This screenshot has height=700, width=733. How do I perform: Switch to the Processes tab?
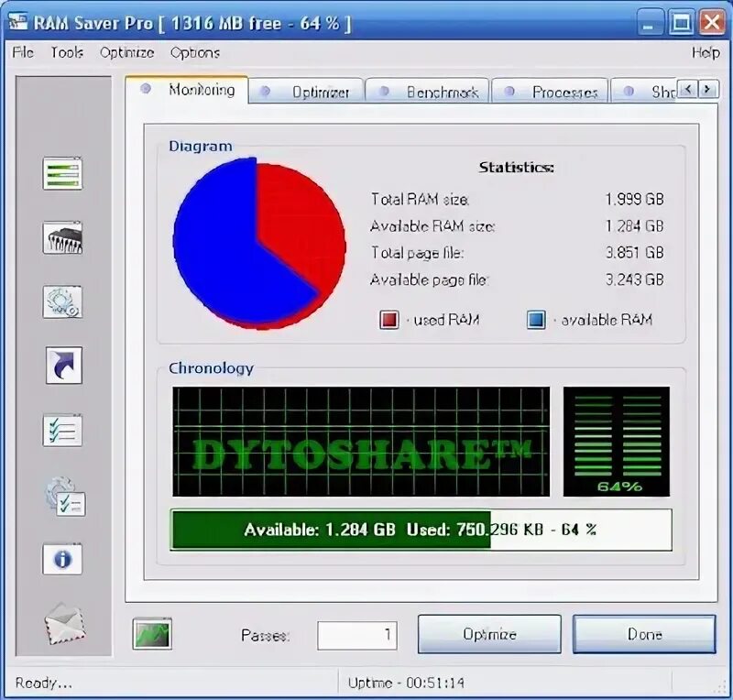(x=551, y=92)
